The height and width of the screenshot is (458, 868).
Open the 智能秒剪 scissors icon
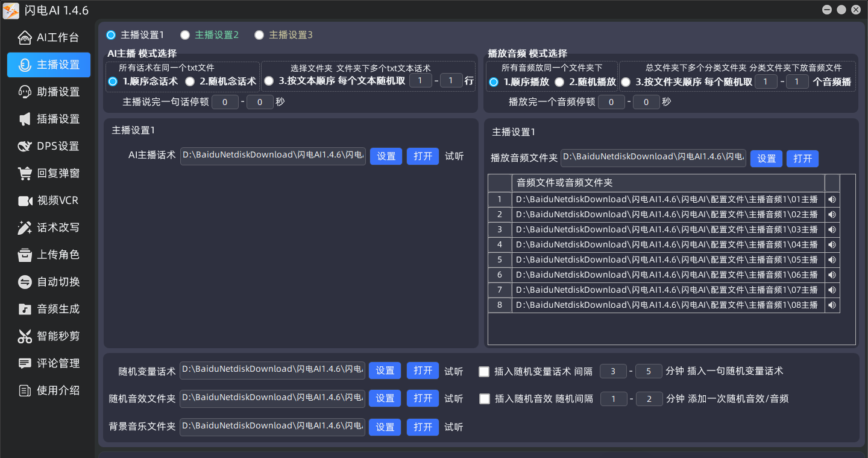click(25, 336)
